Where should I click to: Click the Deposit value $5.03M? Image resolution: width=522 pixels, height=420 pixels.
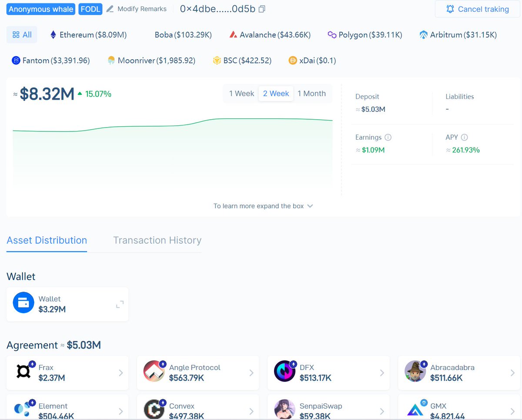(x=373, y=109)
